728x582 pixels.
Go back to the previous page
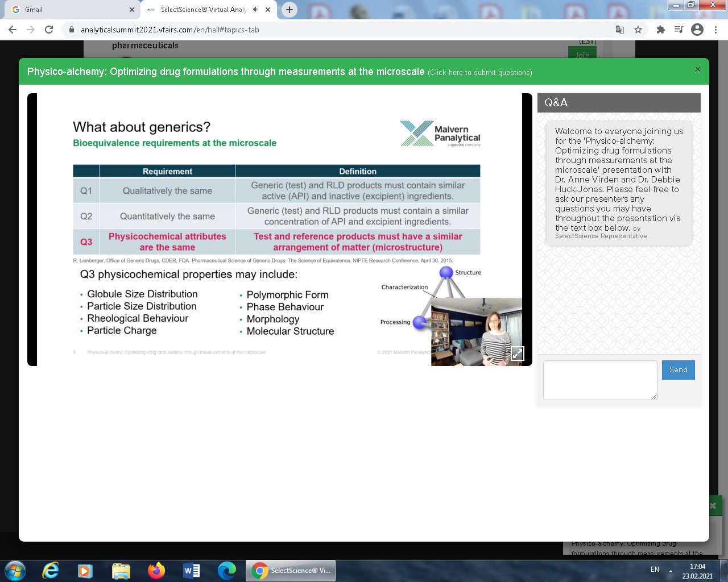click(x=13, y=30)
